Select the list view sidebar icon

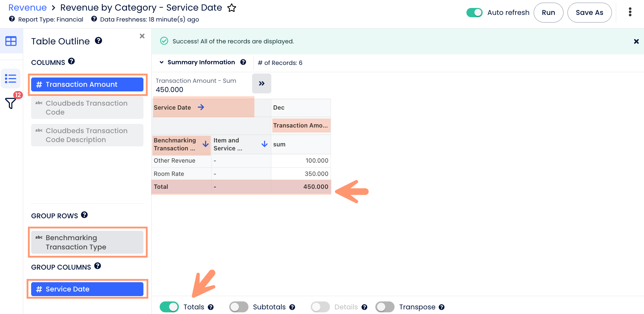11,78
